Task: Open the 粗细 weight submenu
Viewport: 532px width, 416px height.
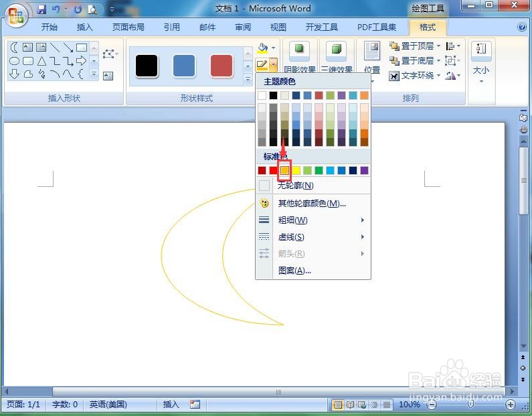Action: (313, 220)
